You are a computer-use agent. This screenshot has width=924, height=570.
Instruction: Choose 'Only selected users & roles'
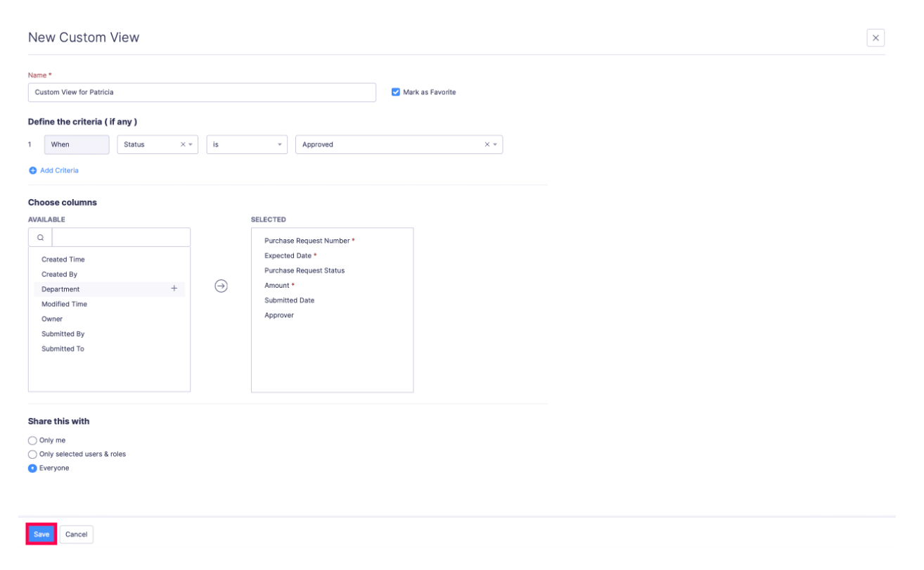click(32, 454)
